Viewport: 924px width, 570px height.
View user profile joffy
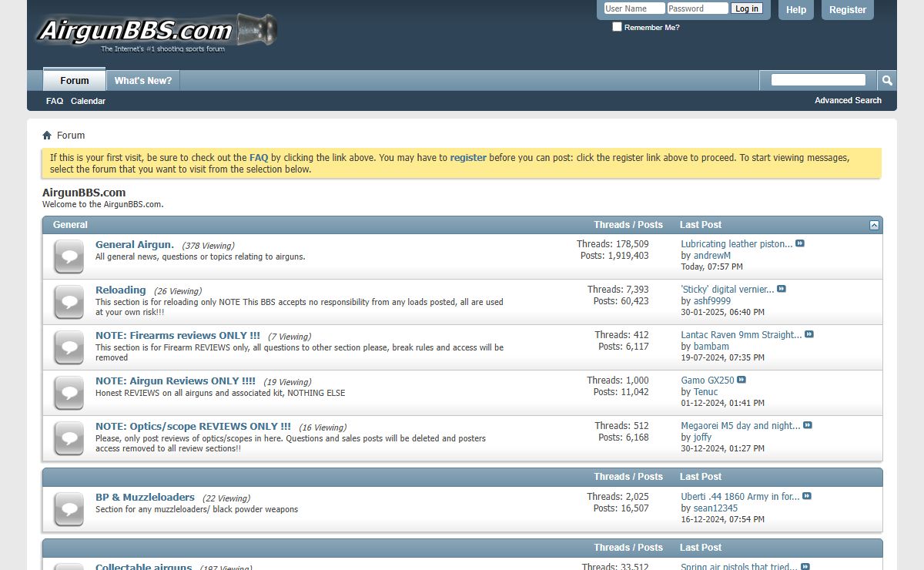pos(703,437)
